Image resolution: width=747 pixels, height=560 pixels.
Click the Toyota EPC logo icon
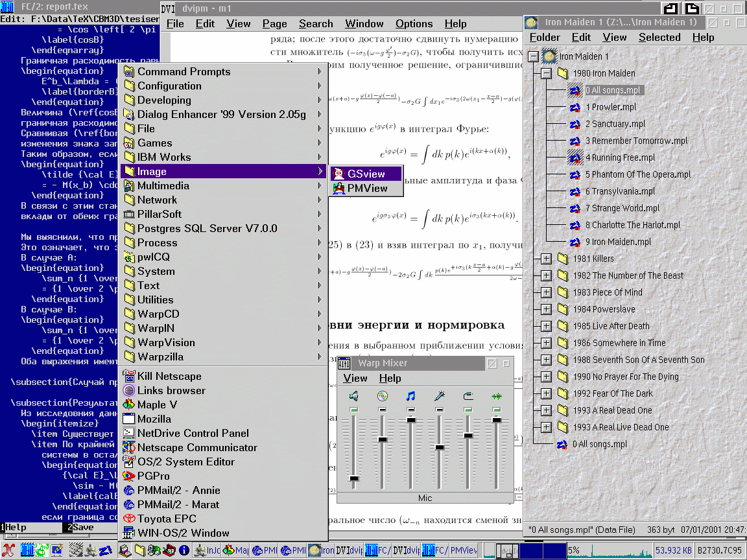pos(129,519)
